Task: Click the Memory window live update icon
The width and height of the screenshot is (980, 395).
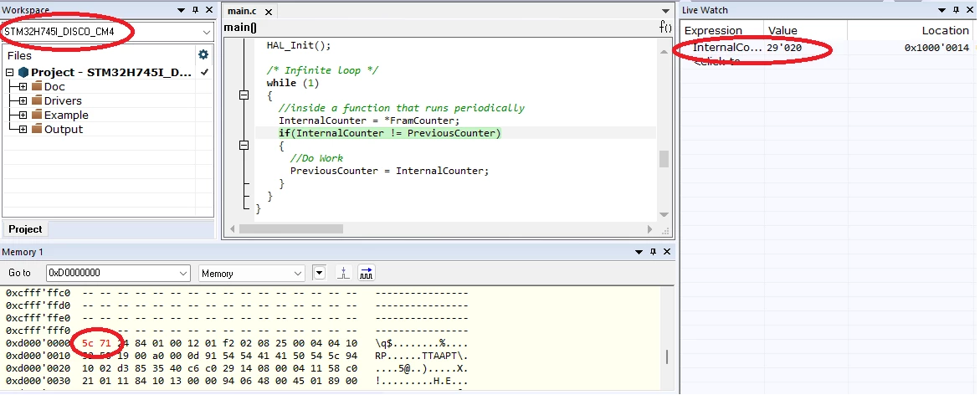Action: (x=367, y=273)
